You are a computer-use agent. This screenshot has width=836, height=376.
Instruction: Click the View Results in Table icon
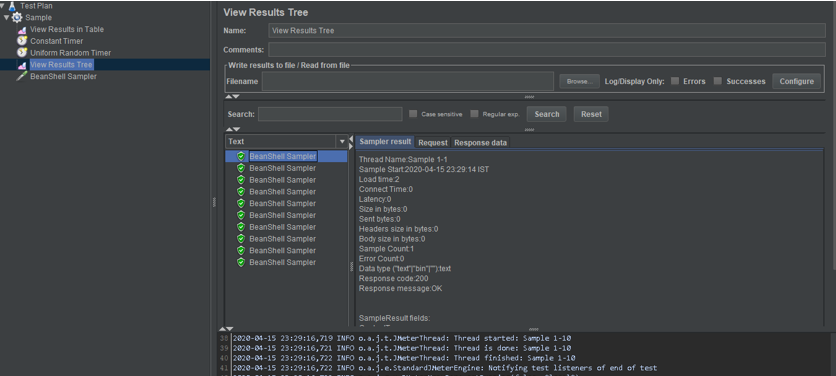pyautogui.click(x=22, y=30)
